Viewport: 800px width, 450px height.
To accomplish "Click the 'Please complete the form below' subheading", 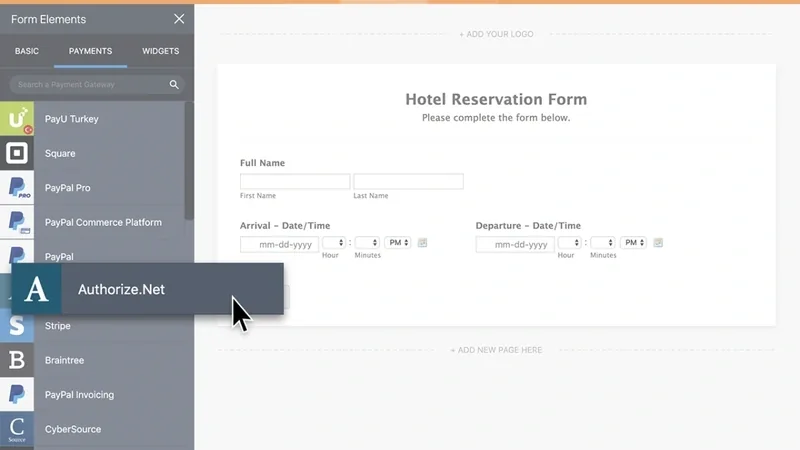I will tap(496, 118).
